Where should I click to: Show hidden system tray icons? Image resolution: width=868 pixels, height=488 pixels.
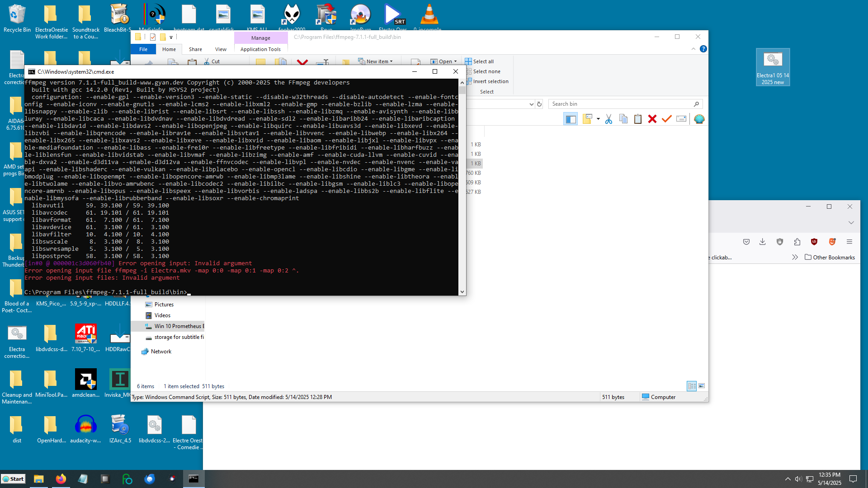click(x=788, y=479)
